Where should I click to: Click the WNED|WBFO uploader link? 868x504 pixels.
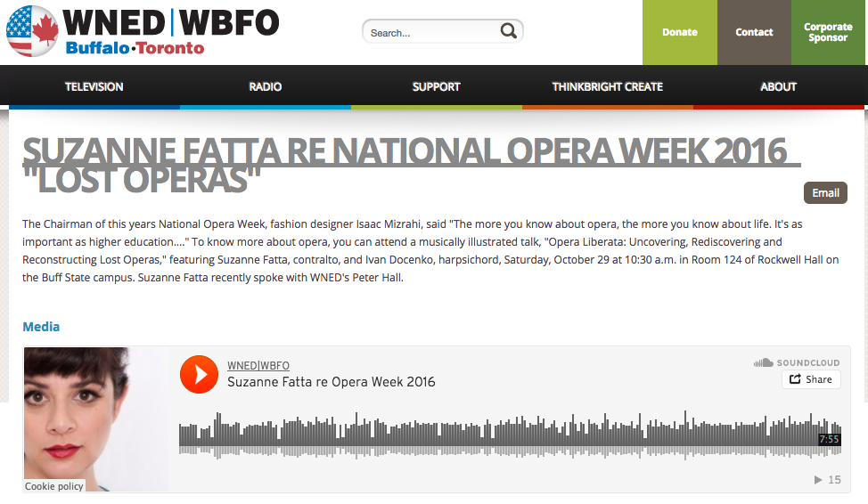(258, 366)
